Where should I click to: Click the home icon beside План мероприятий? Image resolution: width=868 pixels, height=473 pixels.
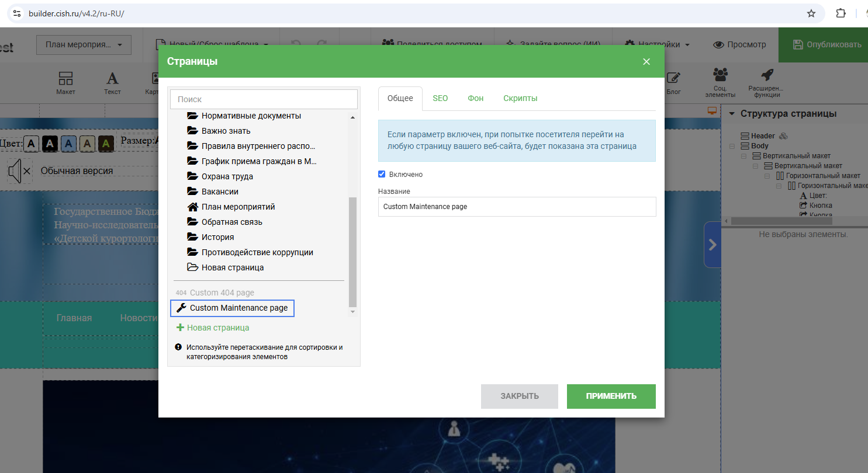point(192,207)
